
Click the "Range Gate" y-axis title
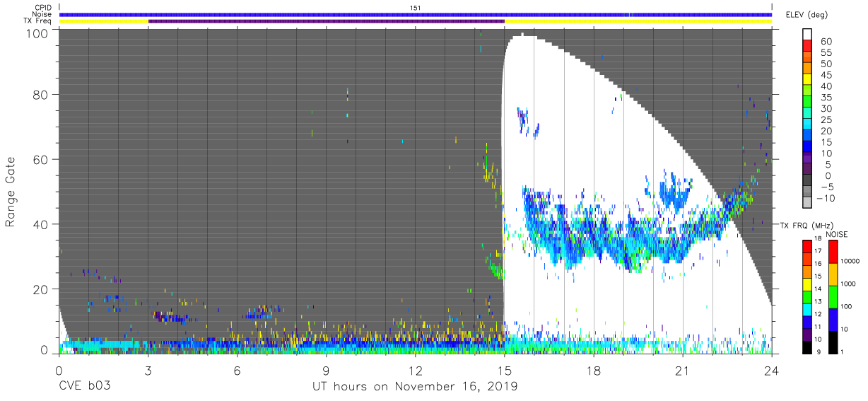click(11, 191)
